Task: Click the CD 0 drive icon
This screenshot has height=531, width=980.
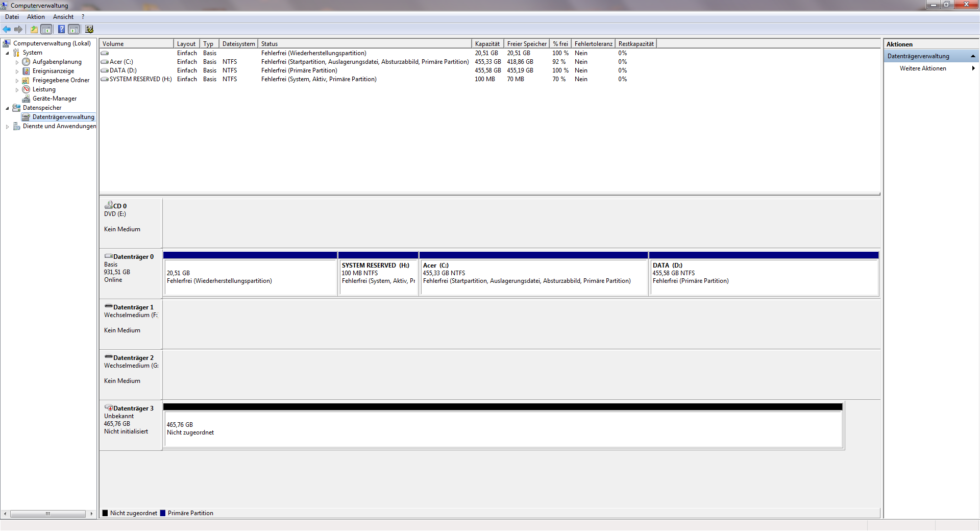Action: tap(109, 205)
